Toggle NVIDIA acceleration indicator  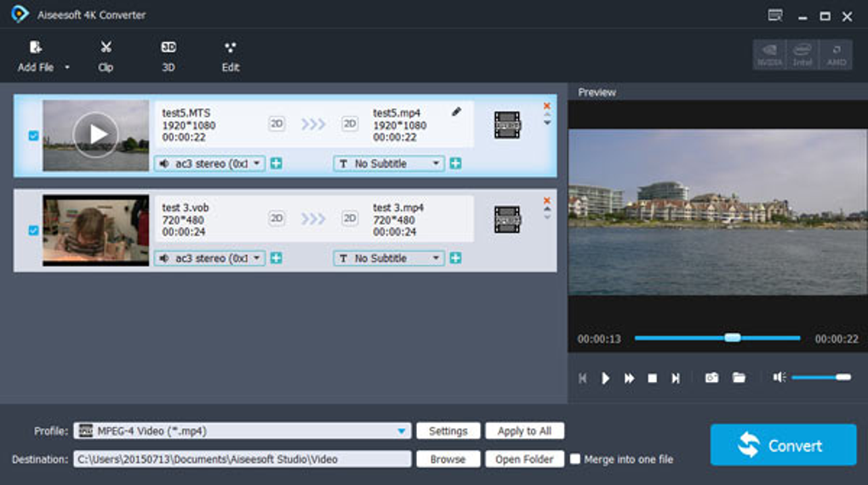(x=769, y=54)
